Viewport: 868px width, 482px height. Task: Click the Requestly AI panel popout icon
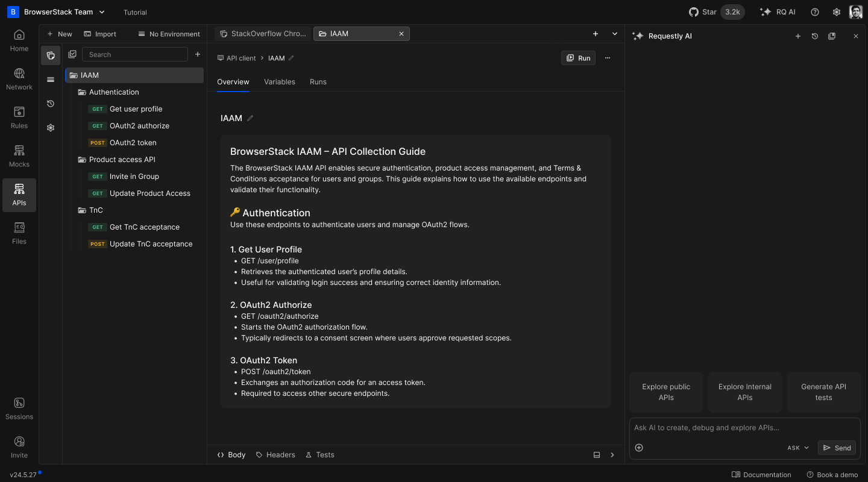click(x=832, y=36)
